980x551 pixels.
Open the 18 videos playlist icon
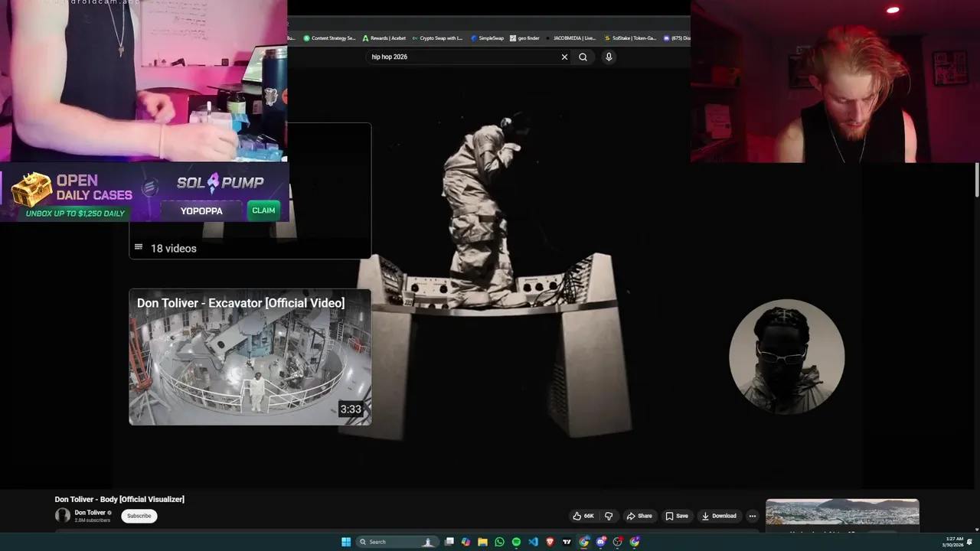(139, 247)
